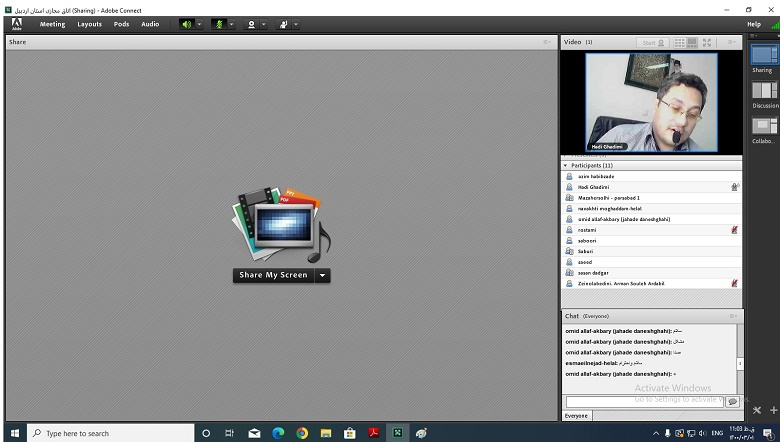Toggle the webcam button in toolbar

251,24
